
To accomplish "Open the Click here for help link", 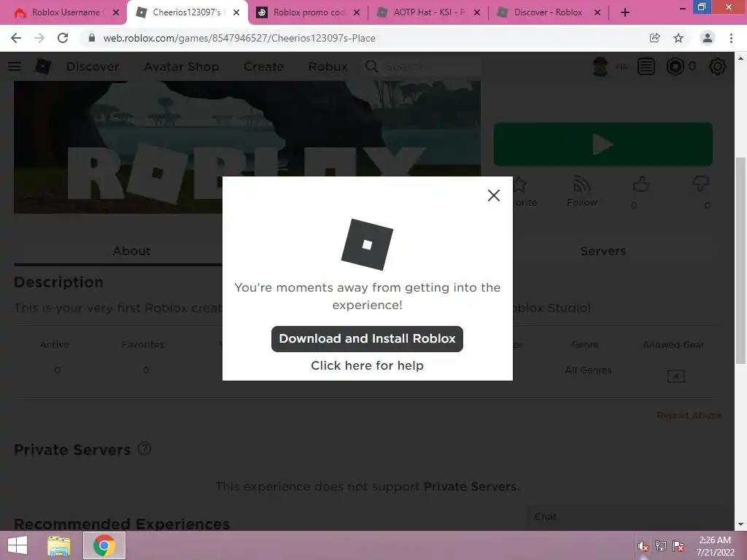I will point(367,365).
